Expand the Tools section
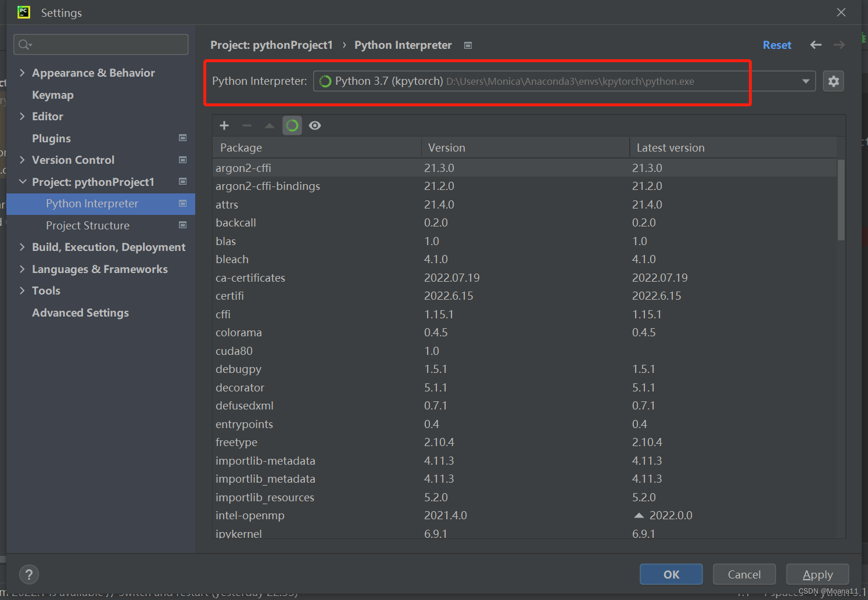 [x=22, y=290]
